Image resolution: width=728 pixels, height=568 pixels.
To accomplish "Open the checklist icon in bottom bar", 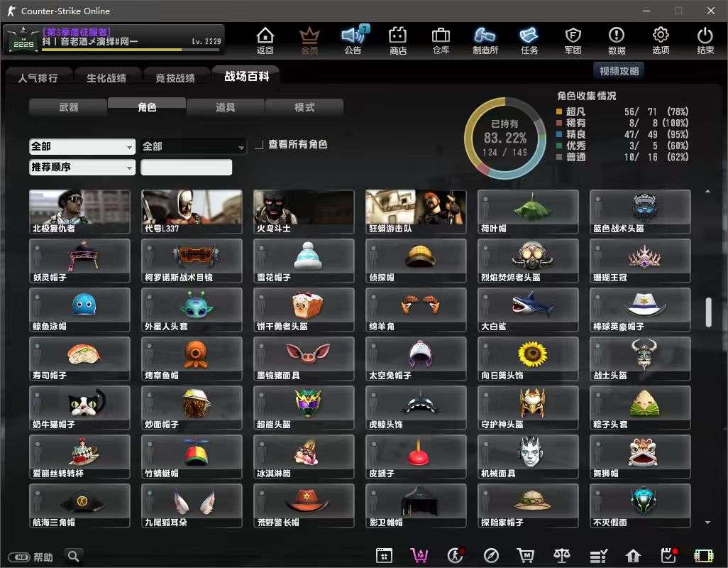I will [598, 555].
